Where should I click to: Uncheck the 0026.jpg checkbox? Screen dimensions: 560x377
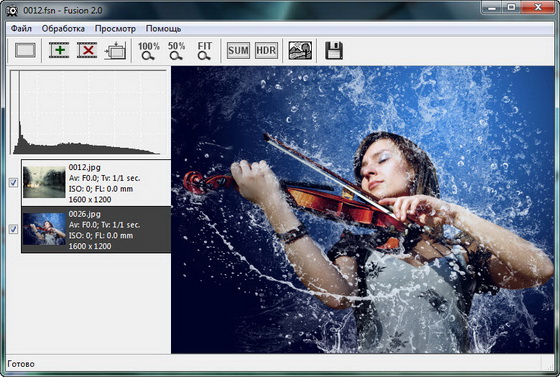(13, 229)
